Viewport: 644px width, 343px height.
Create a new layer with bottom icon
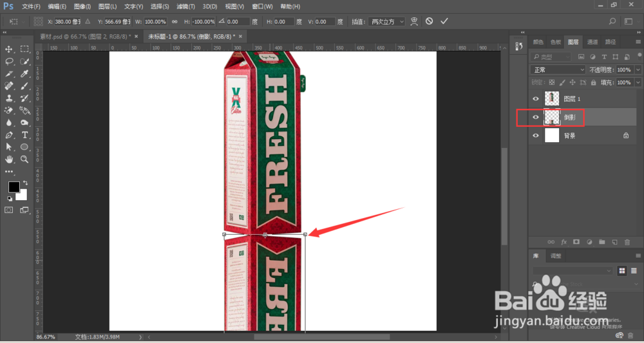point(614,242)
